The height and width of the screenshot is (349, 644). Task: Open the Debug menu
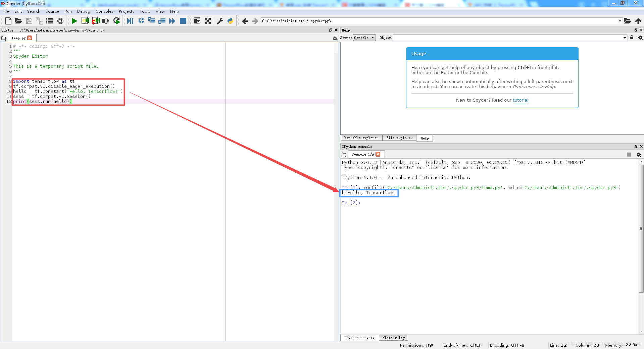click(x=84, y=11)
